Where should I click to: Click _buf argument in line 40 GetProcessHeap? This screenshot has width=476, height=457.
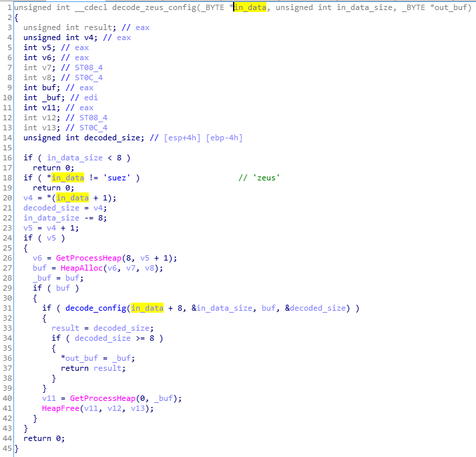(x=164, y=399)
